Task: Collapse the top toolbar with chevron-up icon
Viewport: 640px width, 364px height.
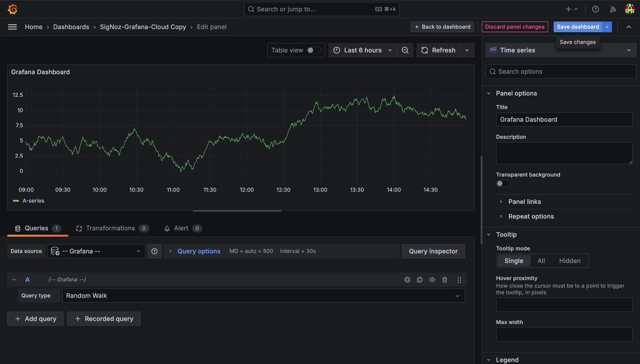Action: tap(629, 27)
